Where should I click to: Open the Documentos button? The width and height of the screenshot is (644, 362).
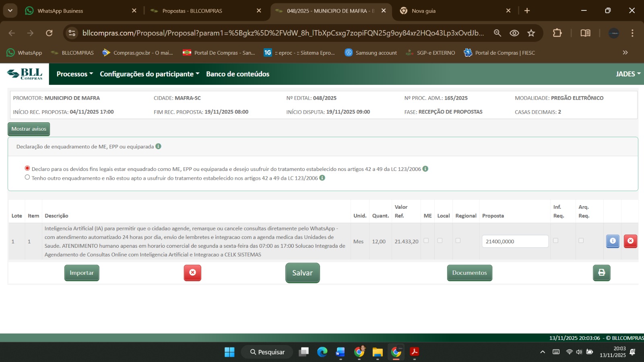pyautogui.click(x=469, y=273)
